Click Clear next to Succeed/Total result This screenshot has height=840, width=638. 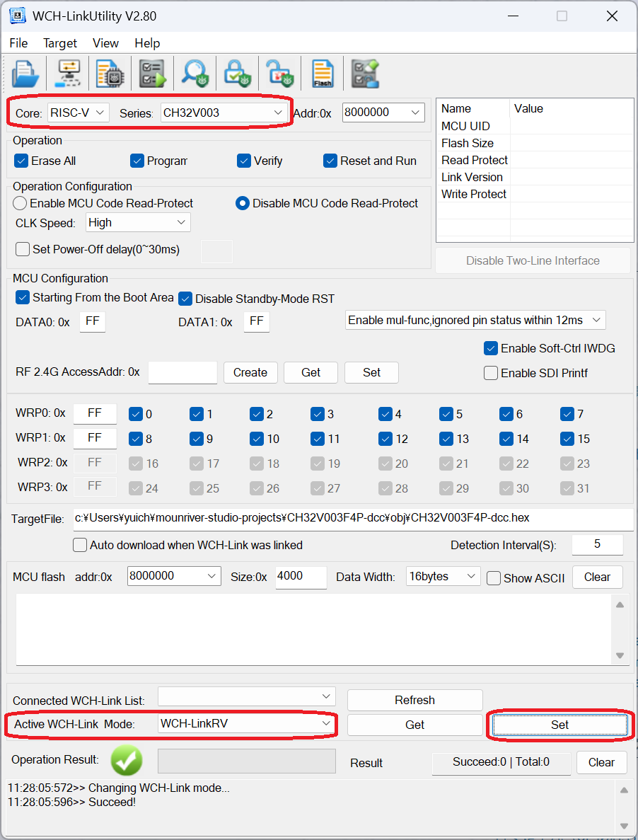pos(602,762)
